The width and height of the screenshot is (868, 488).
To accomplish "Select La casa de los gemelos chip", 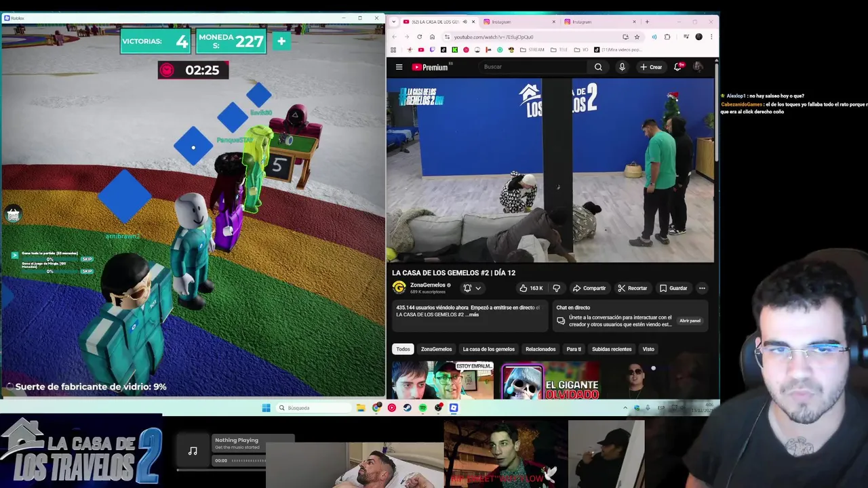I will pos(488,349).
